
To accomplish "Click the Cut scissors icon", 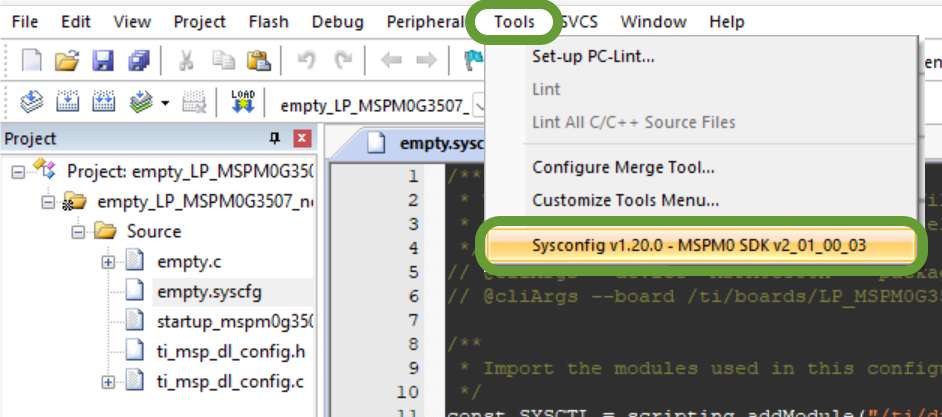I will point(187,60).
